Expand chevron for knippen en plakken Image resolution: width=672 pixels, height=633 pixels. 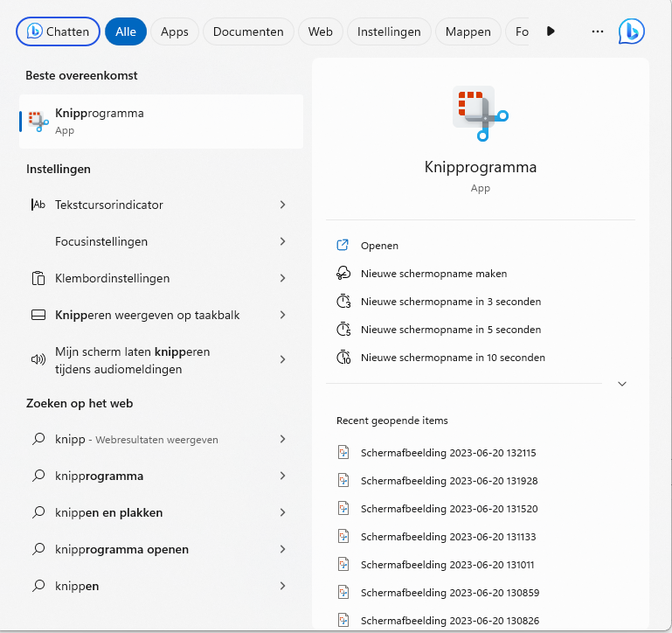click(282, 512)
